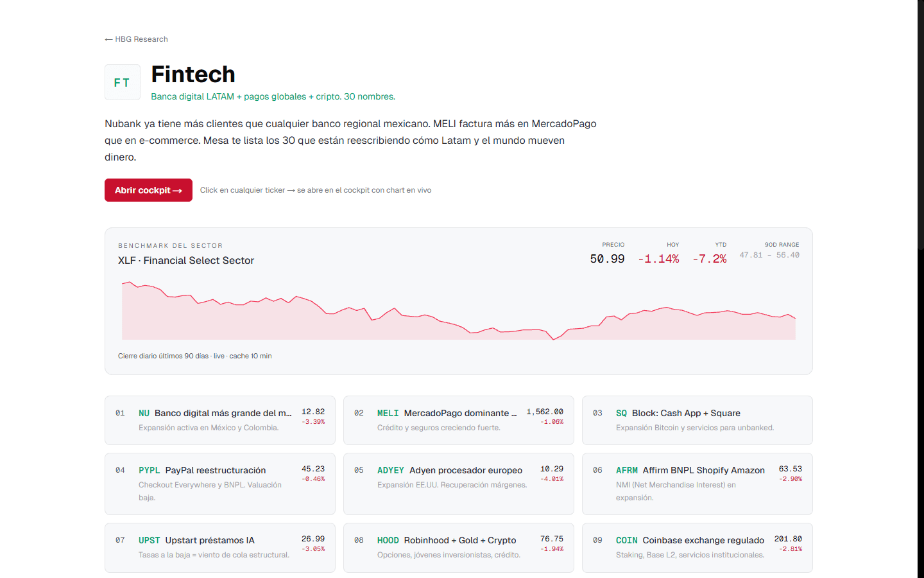Click the HOY change -1.14%

tap(658, 258)
